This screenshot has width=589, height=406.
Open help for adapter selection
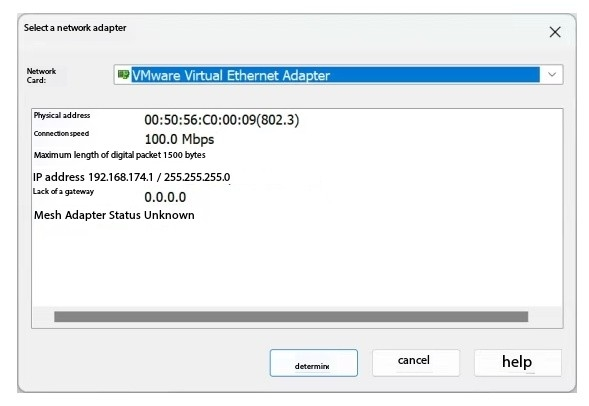click(518, 363)
